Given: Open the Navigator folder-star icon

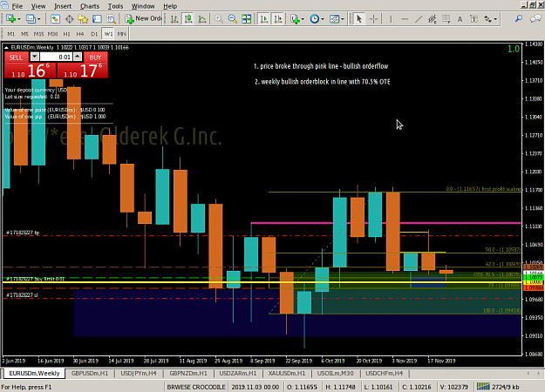Looking at the screenshot, I should [x=83, y=19].
